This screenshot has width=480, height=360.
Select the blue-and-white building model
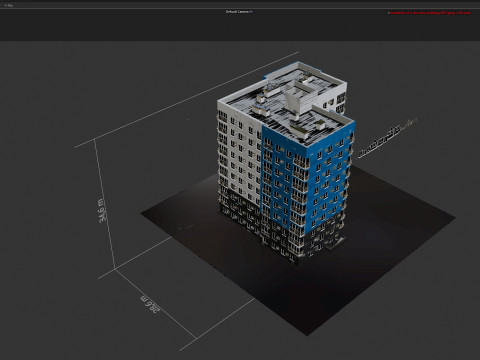pos(285,163)
